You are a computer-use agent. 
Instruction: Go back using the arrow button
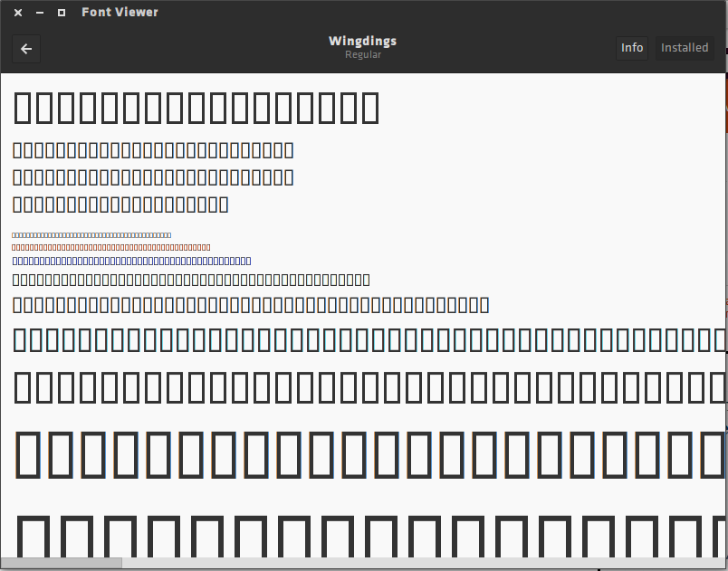pyautogui.click(x=26, y=49)
